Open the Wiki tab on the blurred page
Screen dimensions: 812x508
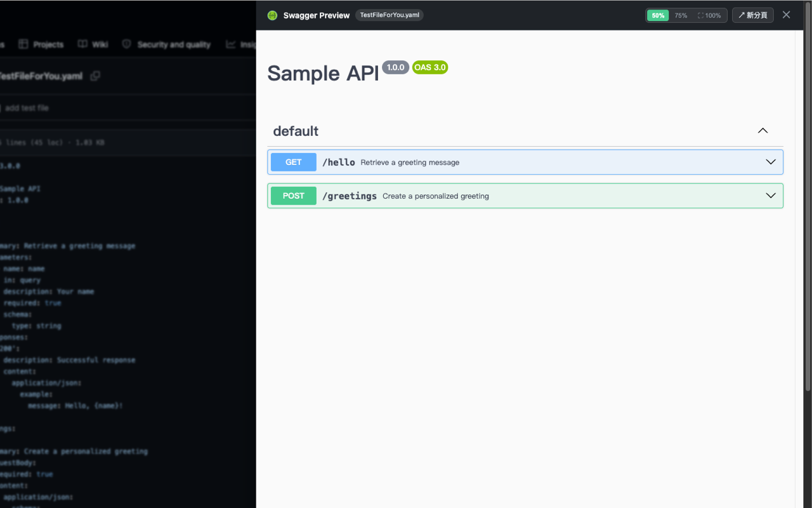pos(93,44)
